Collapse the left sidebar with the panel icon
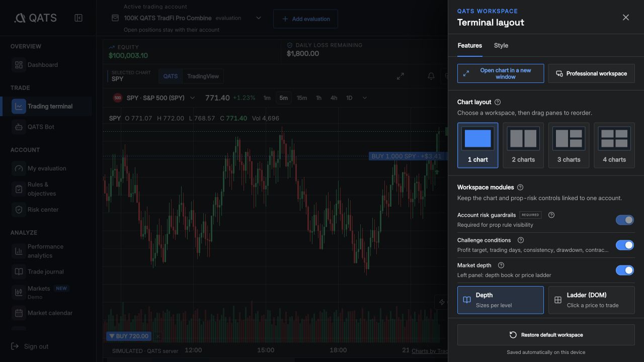The image size is (644, 362). coord(78,18)
